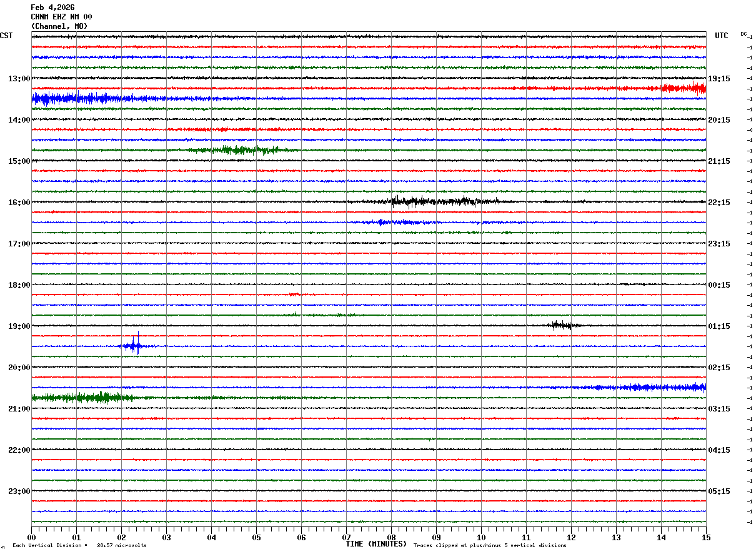756x554 pixels.
Task: Click the 20:15 UTC time label
Action: (x=719, y=120)
